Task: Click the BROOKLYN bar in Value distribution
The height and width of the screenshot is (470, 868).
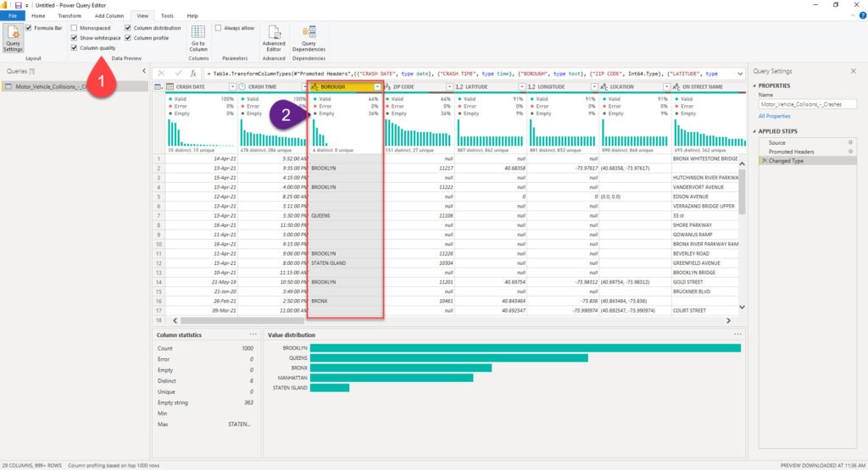Action: 526,348
